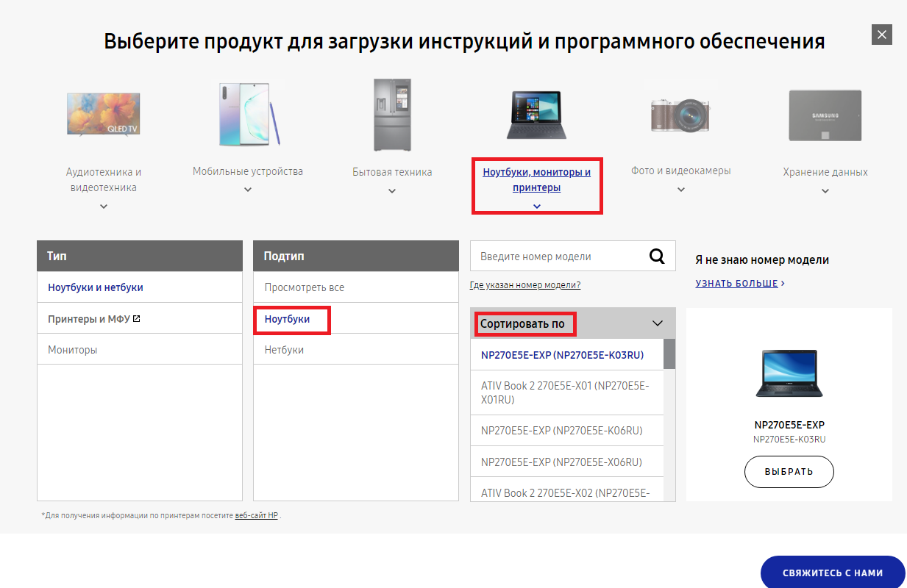The height and width of the screenshot is (588, 907).
Task: Click the laptop product preview thumbnail
Action: tap(789, 373)
